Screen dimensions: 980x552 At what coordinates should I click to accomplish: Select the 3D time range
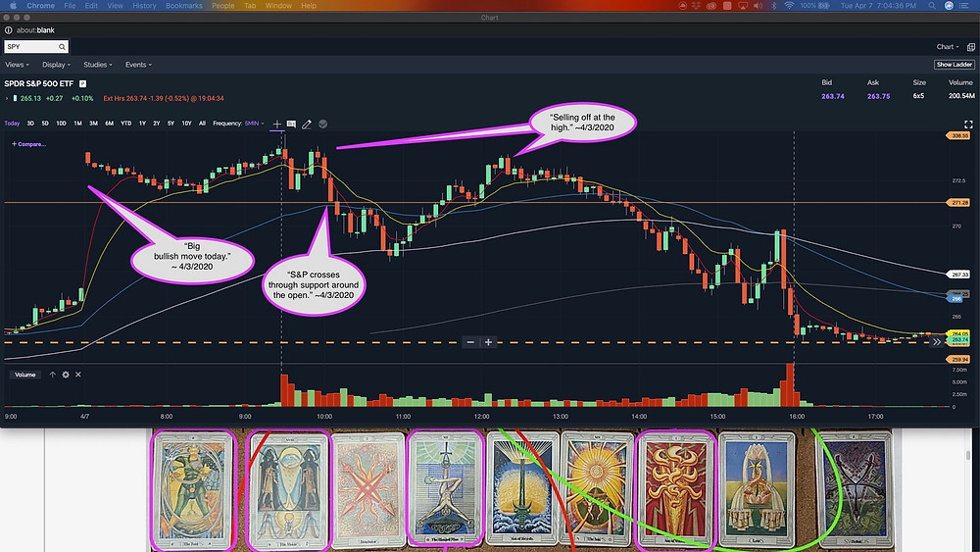point(30,124)
